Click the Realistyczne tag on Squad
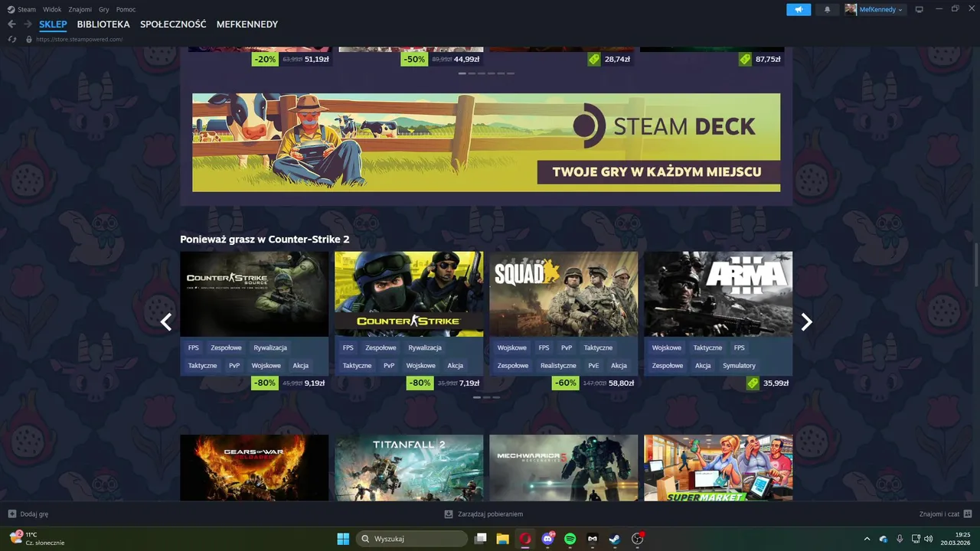Screen dimensions: 980x551 [x=558, y=366]
